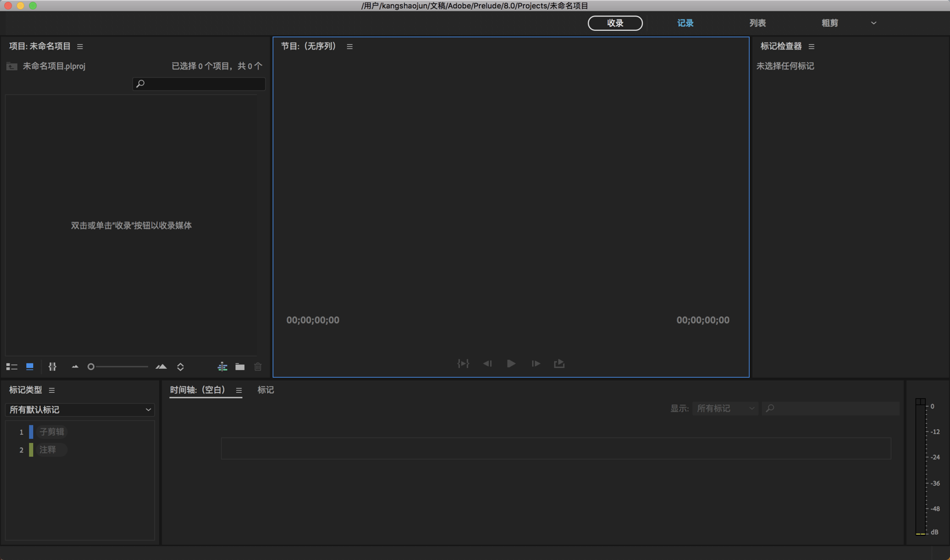This screenshot has width=950, height=560.
Task: Create a new rough cut with timeline icon
Action: pos(222,367)
